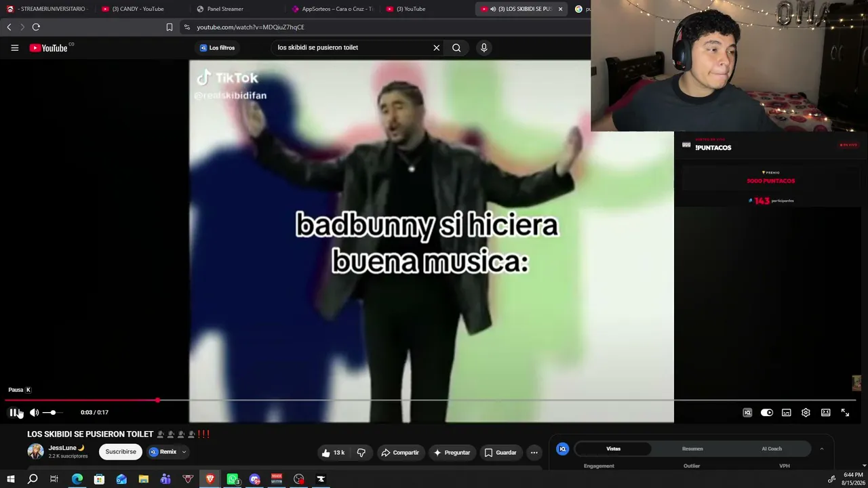Select the Resumen tab in IQ panel
The image size is (868, 488).
(x=692, y=449)
